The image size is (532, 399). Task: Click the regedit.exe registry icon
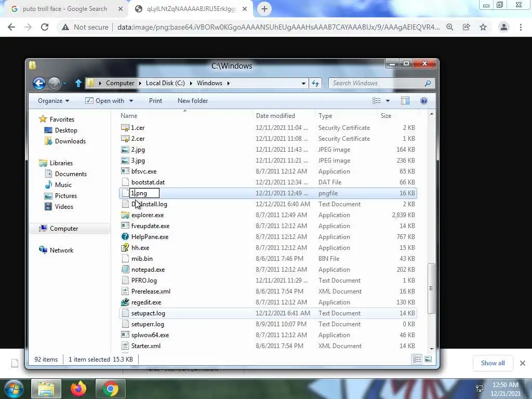(x=125, y=302)
